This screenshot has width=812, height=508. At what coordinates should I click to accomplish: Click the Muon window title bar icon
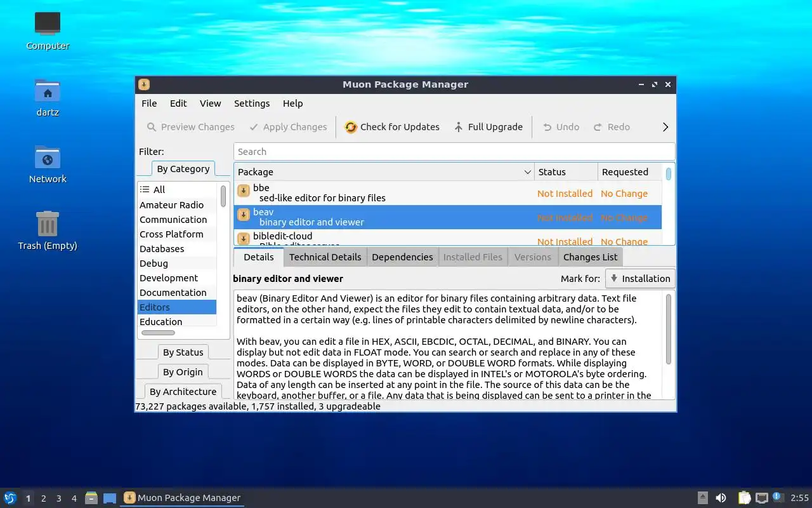tap(144, 84)
